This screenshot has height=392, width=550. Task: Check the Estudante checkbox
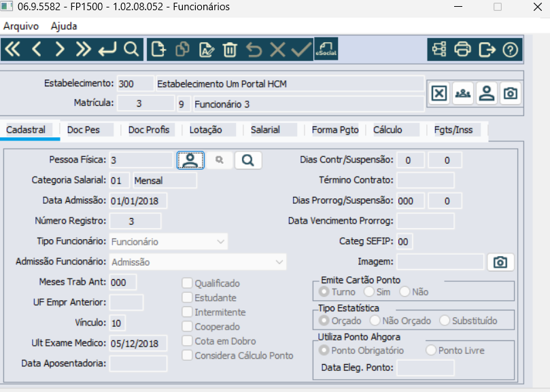tap(188, 298)
